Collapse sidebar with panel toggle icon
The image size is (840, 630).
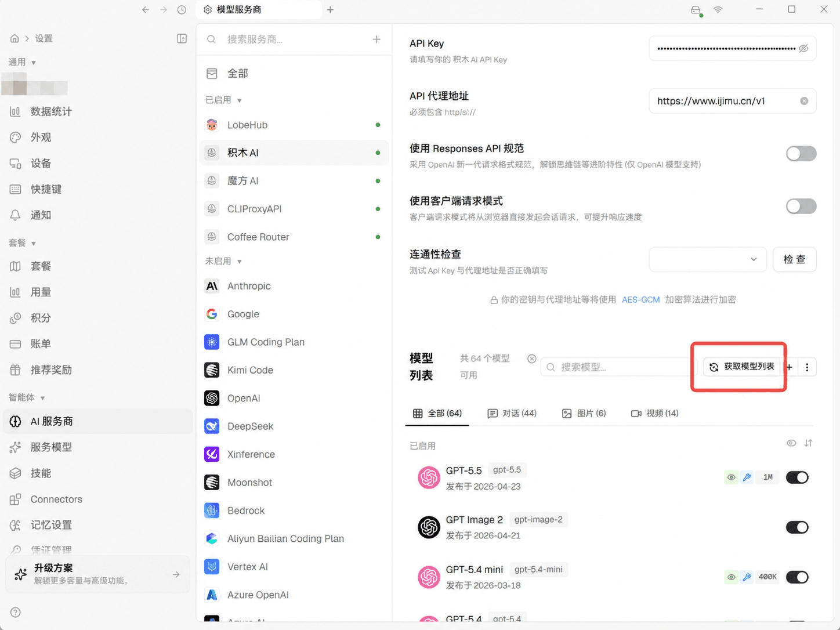click(x=182, y=38)
